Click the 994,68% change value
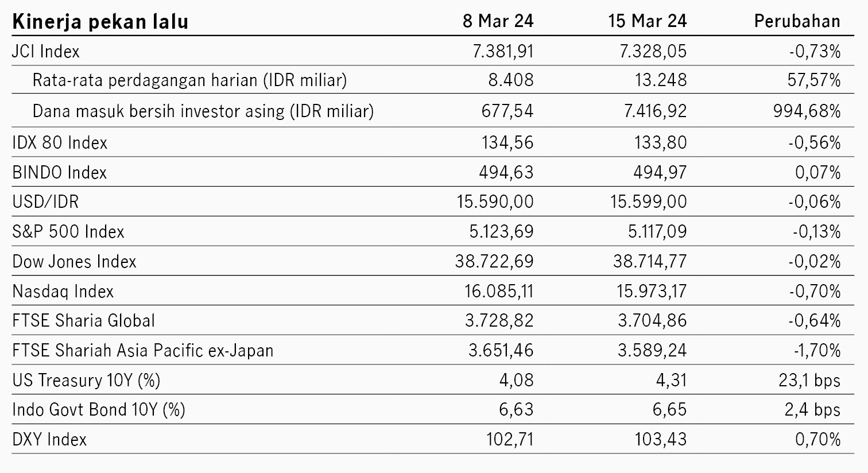Image resolution: width=868 pixels, height=473 pixels. point(807,111)
